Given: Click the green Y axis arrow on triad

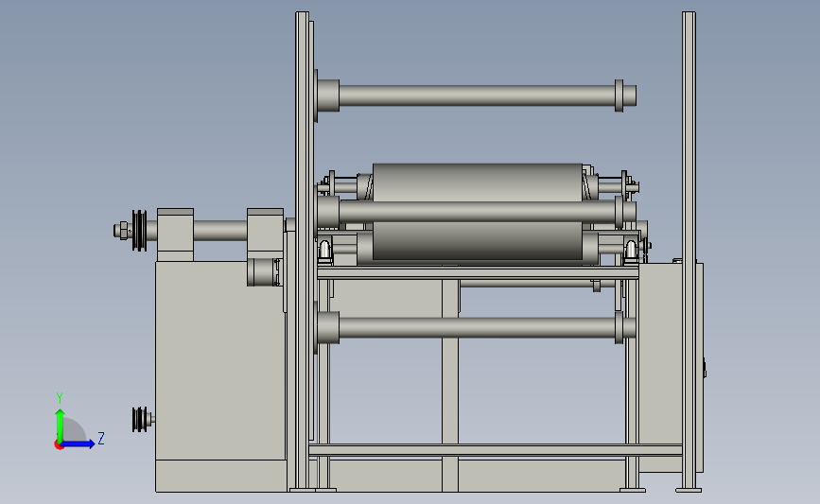Looking at the screenshot, I should [x=61, y=425].
